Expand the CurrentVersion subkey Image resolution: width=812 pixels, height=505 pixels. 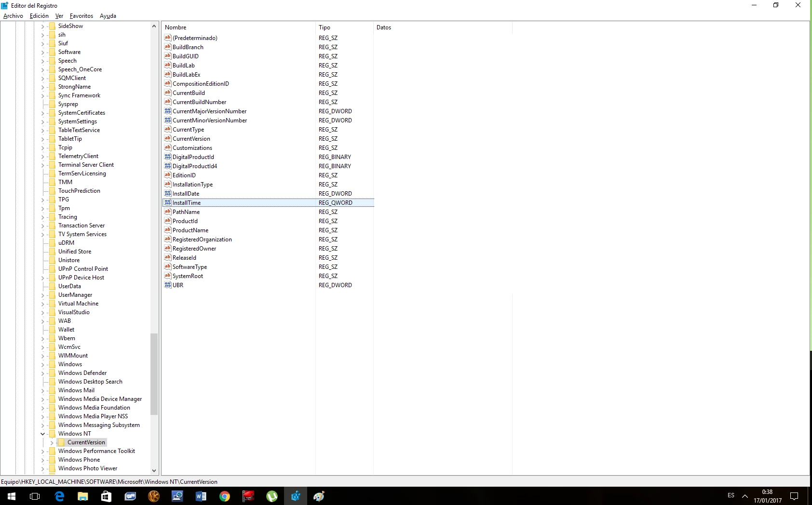tap(52, 442)
